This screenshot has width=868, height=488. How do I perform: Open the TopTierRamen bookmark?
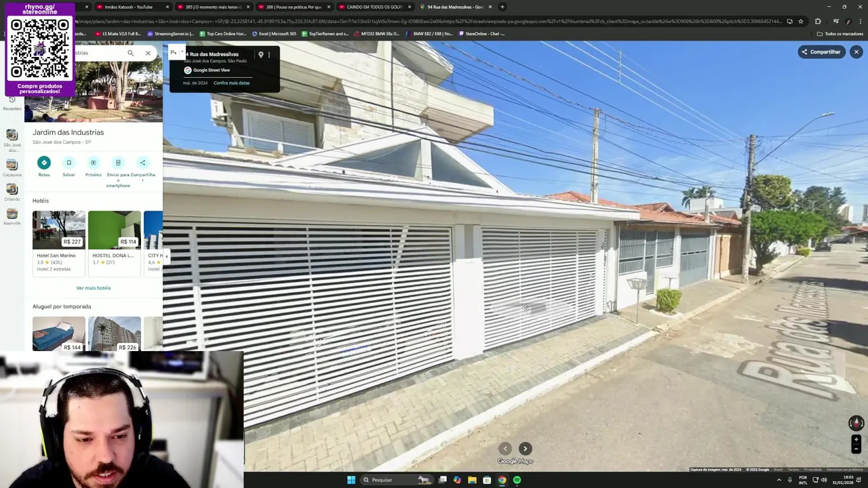(325, 33)
